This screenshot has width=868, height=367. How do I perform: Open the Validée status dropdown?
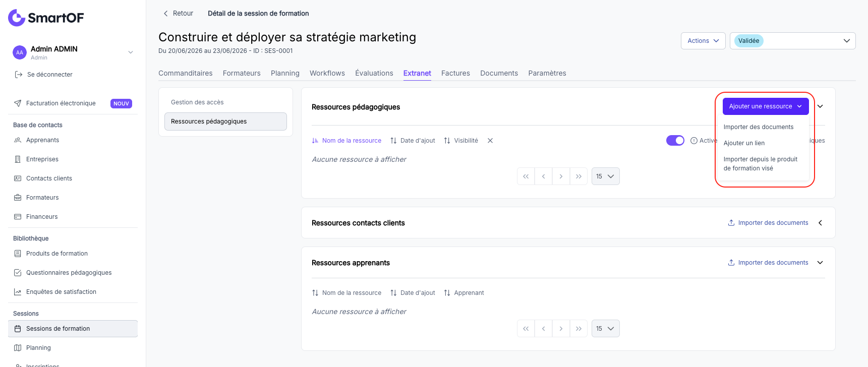tap(792, 41)
